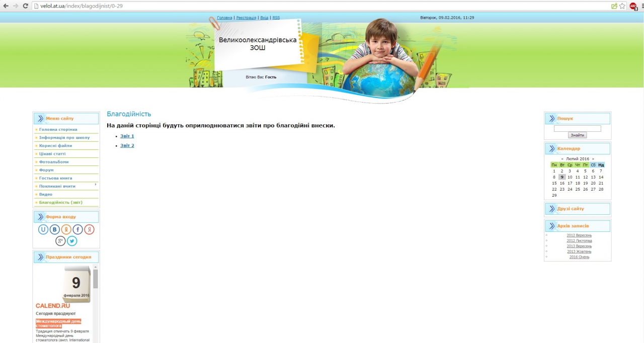Open the Adblock Plus extension icon
The height and width of the screenshot is (343, 644).
pos(632,6)
